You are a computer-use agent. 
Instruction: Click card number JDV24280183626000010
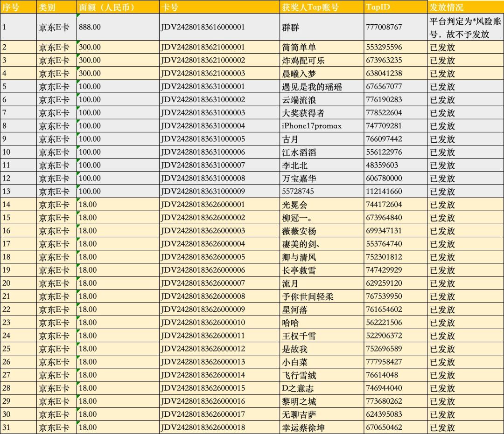[x=203, y=323]
